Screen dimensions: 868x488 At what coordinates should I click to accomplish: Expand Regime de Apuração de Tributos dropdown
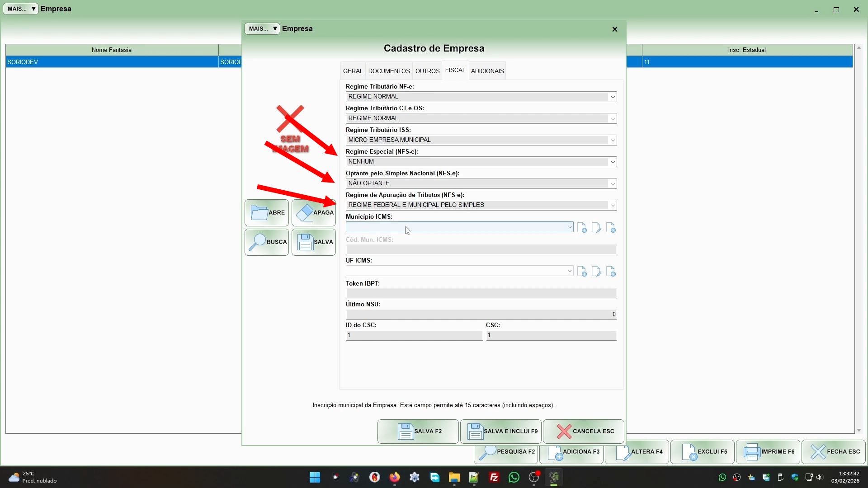[x=613, y=205]
